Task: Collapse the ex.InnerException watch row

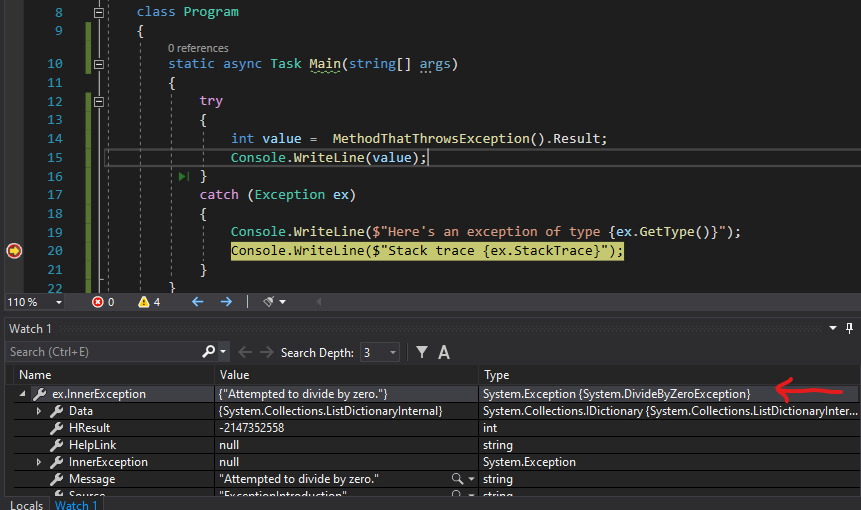Action: click(22, 394)
